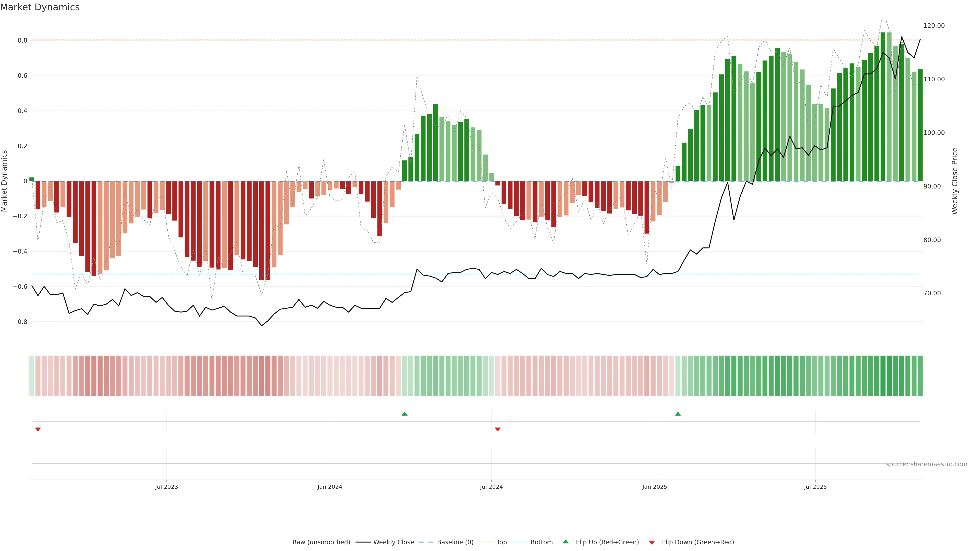Click the source: sharemaestro.com text

(926, 464)
